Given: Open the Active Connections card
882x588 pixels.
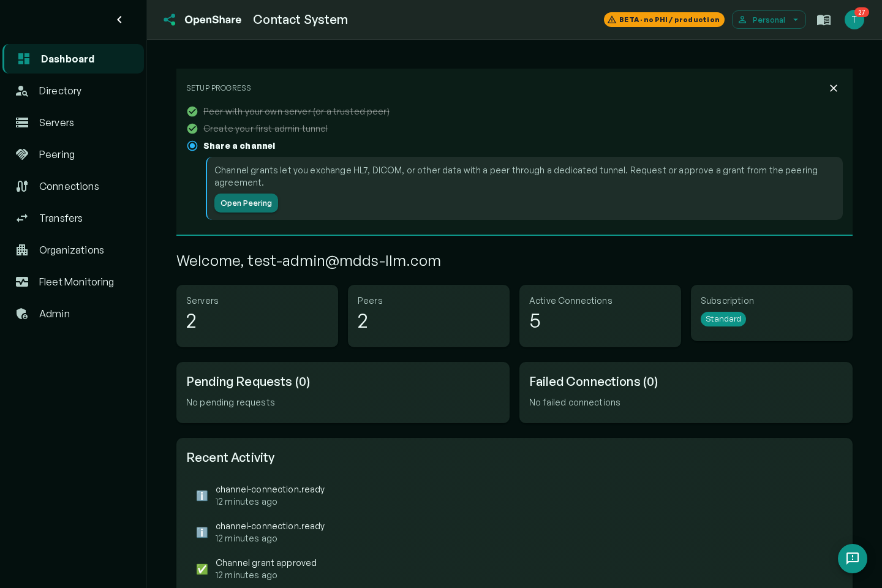Looking at the screenshot, I should point(600,316).
